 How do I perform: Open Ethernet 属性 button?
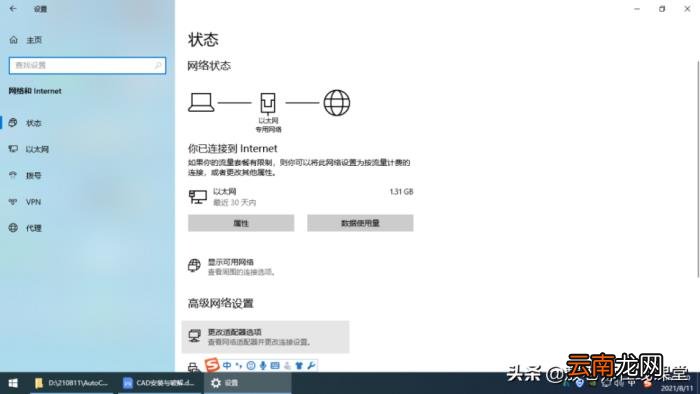coord(241,223)
